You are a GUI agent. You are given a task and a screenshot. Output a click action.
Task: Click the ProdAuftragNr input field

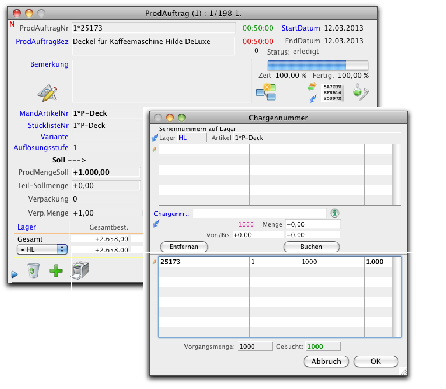tap(153, 28)
